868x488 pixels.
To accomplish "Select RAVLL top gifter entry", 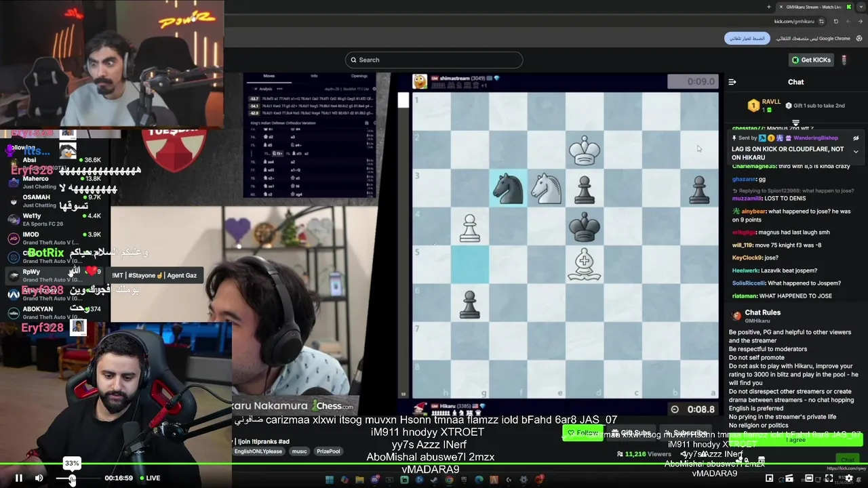I will pyautogui.click(x=765, y=105).
